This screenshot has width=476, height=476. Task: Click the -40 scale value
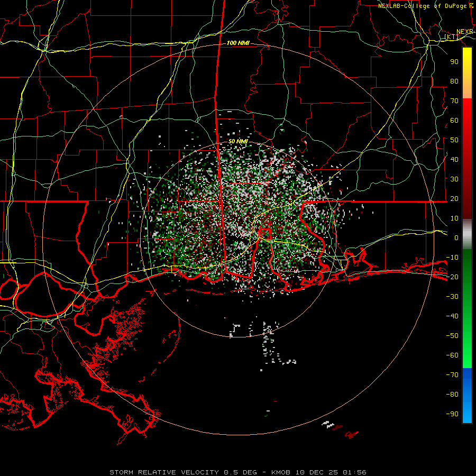tap(452, 316)
